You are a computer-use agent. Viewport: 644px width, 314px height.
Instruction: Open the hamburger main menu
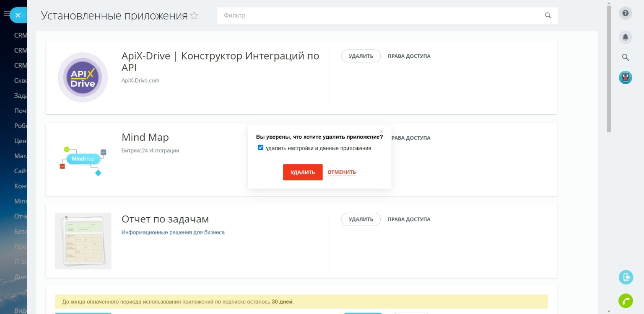6,14
